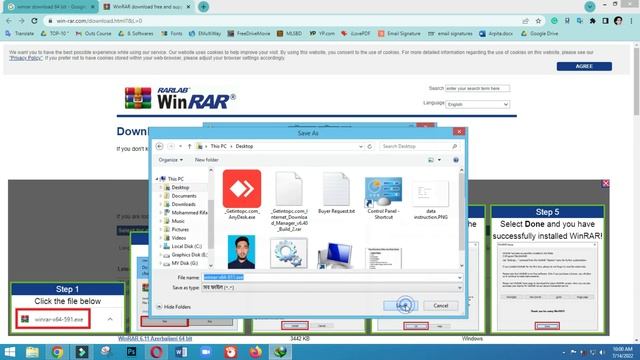This screenshot has width=640, height=360.
Task: Select the portrait photo thumbnail
Action: point(242,251)
